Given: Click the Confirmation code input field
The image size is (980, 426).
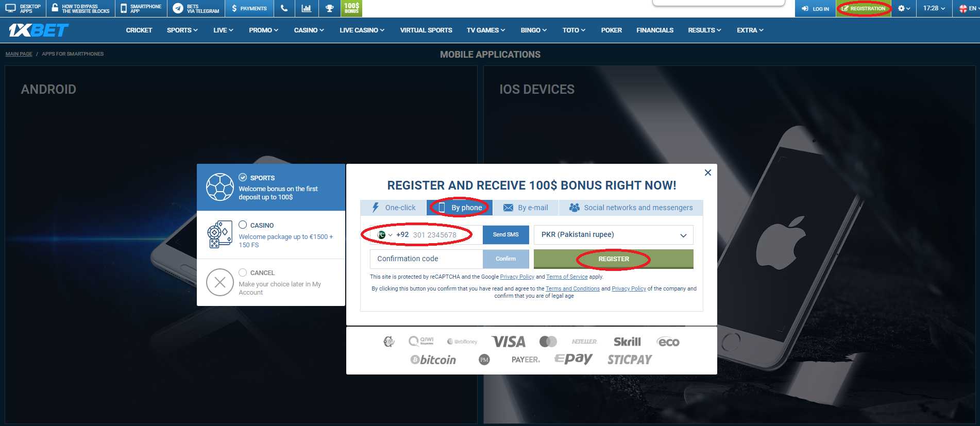Looking at the screenshot, I should point(426,259).
